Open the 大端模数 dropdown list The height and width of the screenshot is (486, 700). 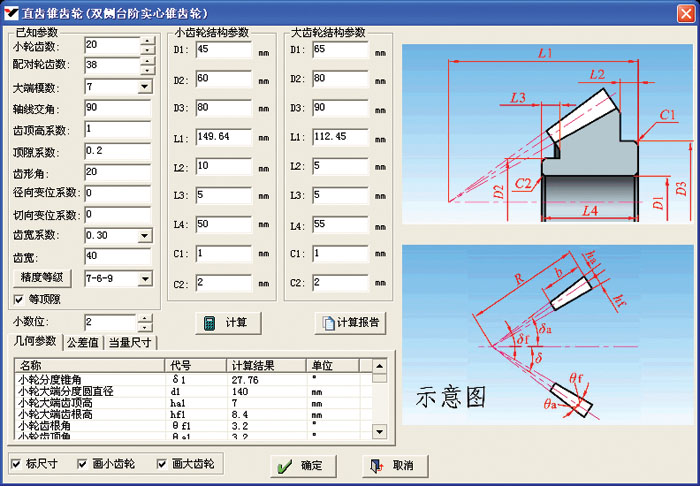[x=144, y=87]
